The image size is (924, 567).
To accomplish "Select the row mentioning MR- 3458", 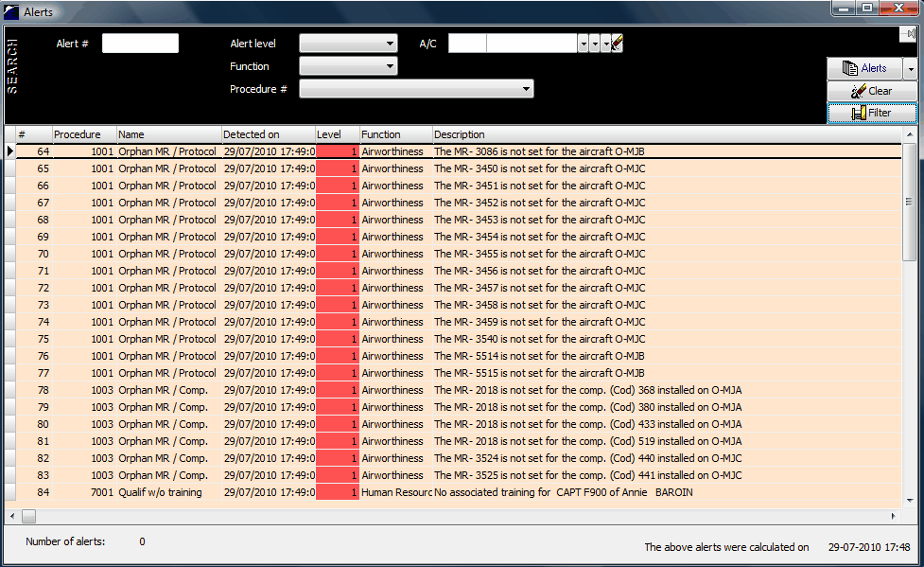I will (459, 305).
